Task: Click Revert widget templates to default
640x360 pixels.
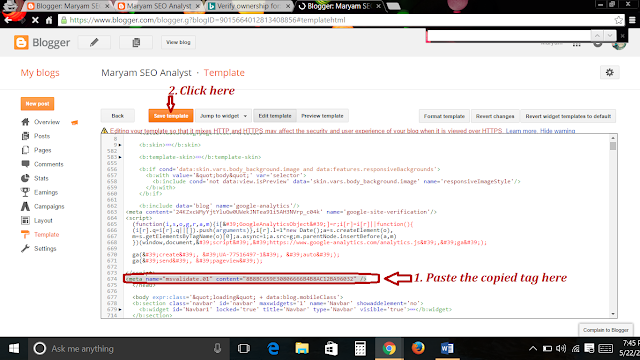Action: [x=568, y=116]
